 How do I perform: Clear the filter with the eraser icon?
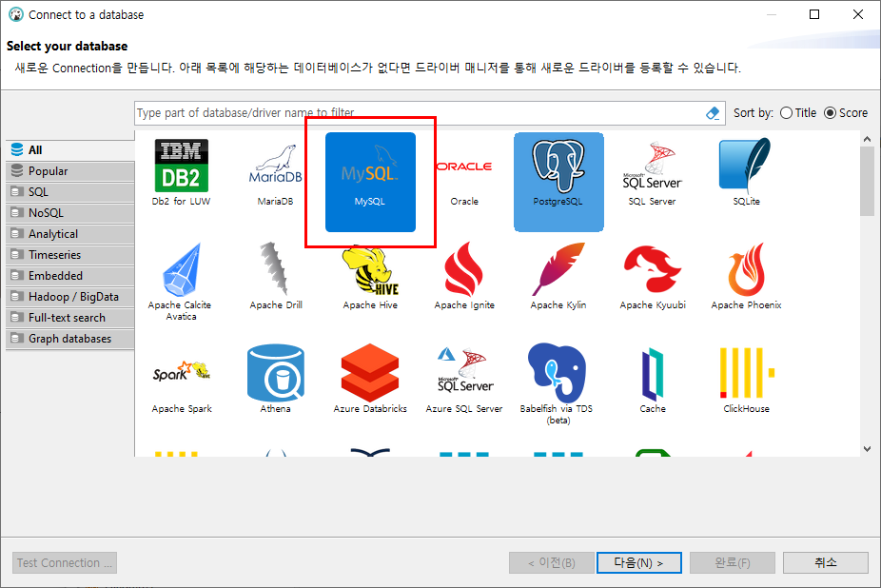[713, 113]
